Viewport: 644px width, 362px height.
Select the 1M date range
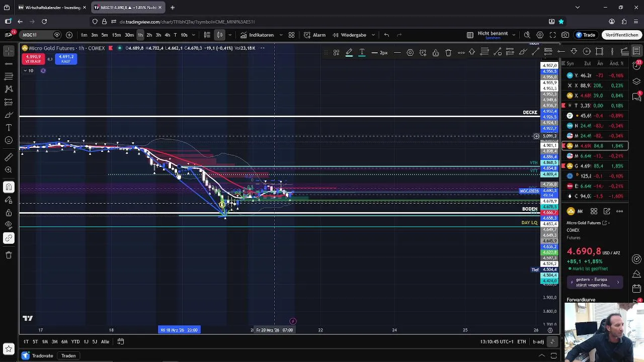[x=45, y=341]
